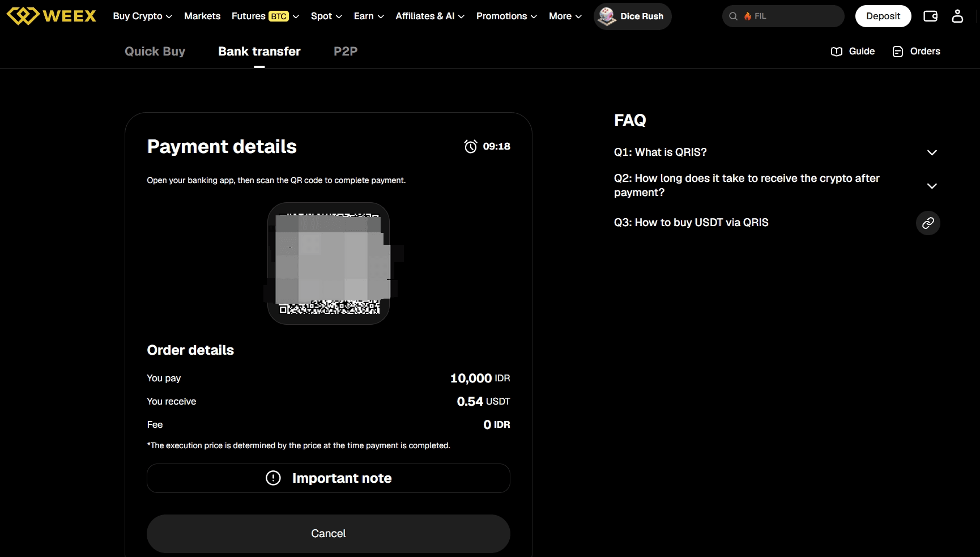The height and width of the screenshot is (557, 980).
Task: Click the Guide book icon
Action: point(836,52)
